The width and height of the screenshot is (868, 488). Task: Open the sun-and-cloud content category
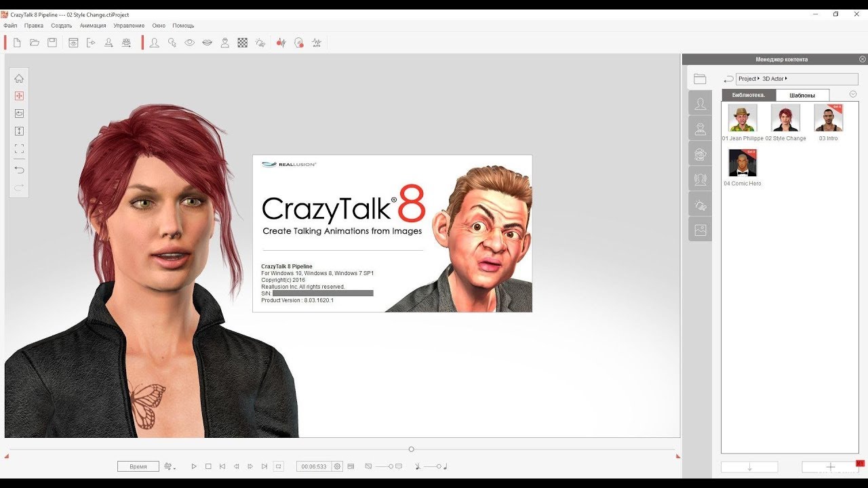700,204
